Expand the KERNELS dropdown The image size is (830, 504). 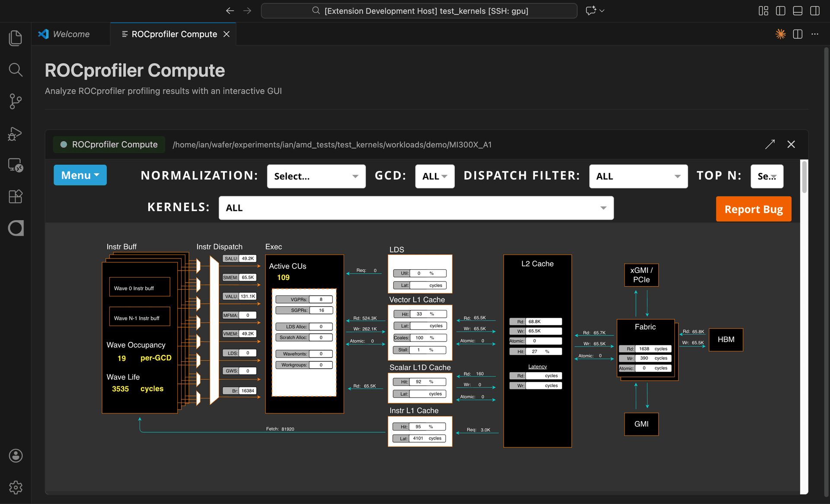point(416,207)
